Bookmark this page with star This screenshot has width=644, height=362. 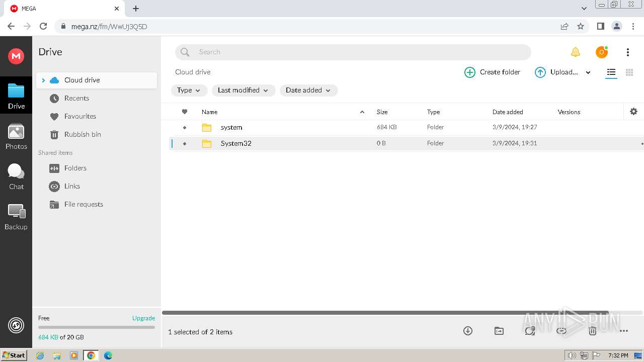click(581, 26)
